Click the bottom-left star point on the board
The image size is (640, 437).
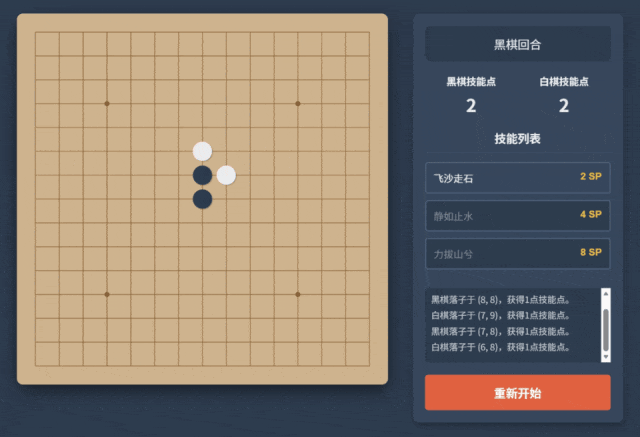pos(107,294)
